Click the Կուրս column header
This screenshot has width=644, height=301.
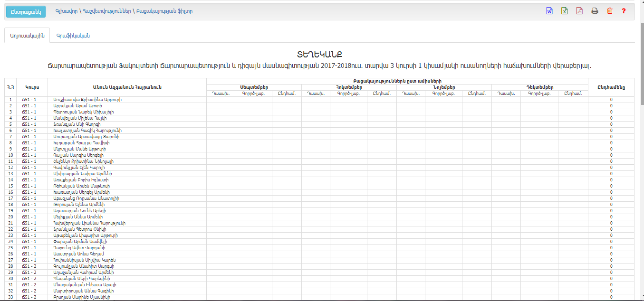pos(32,87)
